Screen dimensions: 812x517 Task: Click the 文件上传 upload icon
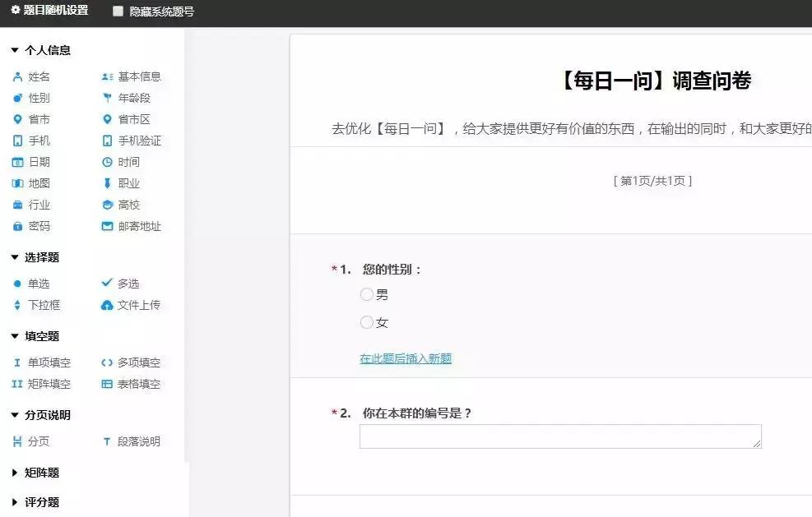(107, 304)
